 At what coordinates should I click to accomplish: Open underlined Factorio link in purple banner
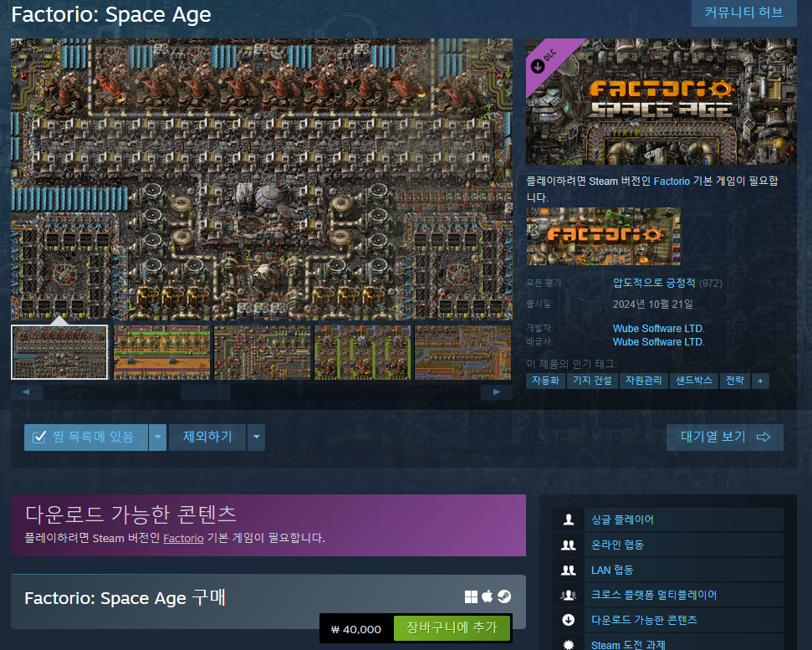pos(183,538)
